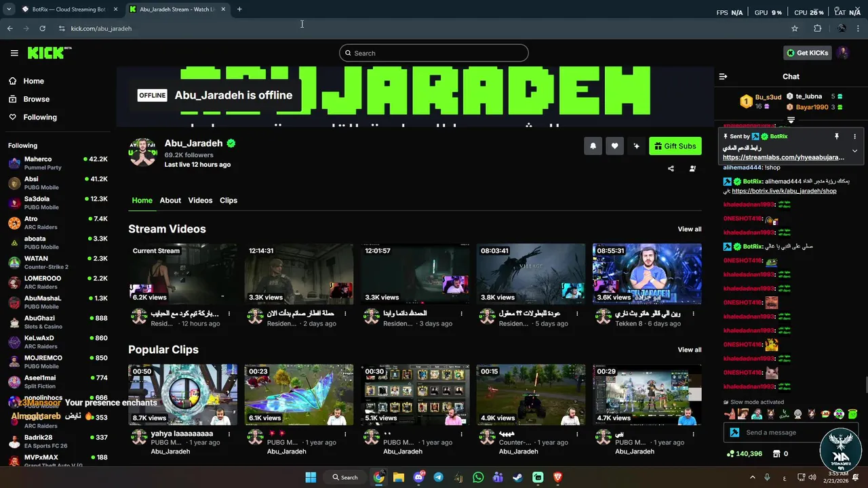Click the BotRix hammer icon in message box

pos(734,432)
